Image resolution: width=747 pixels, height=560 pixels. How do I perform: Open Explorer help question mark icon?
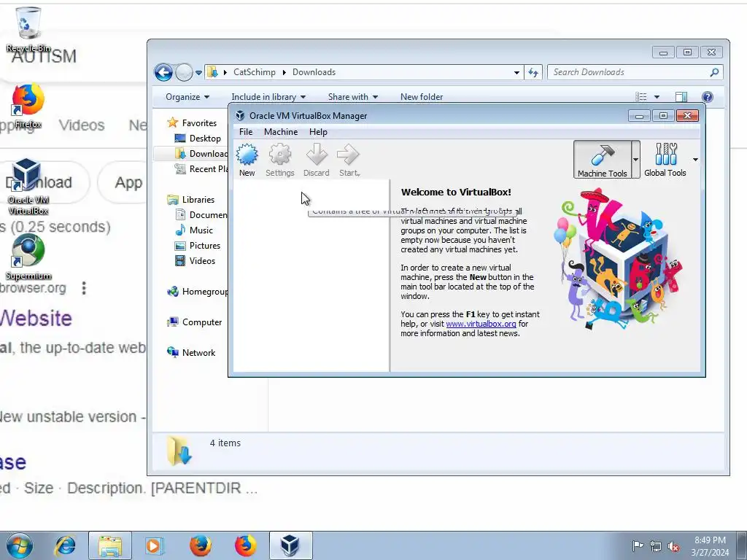(x=708, y=97)
